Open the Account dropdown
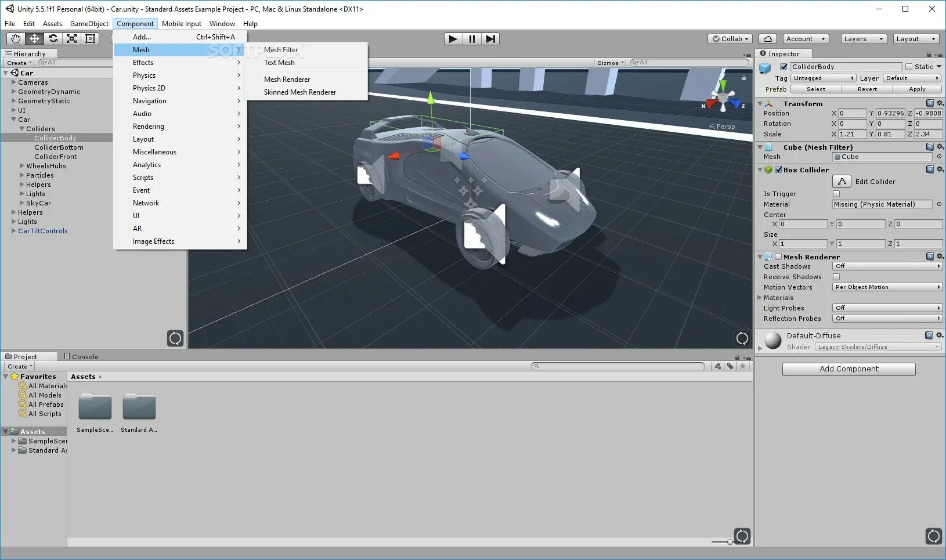Screen dimensions: 946x560 click(x=806, y=39)
